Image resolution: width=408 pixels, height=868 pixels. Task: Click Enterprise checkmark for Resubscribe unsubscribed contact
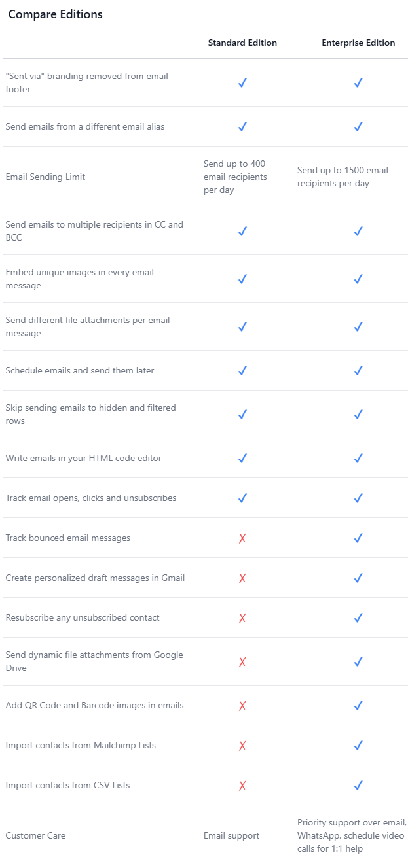pyautogui.click(x=358, y=617)
